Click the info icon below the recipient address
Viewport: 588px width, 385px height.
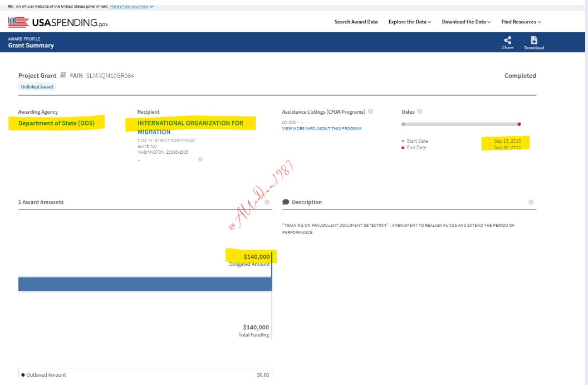[x=200, y=159]
